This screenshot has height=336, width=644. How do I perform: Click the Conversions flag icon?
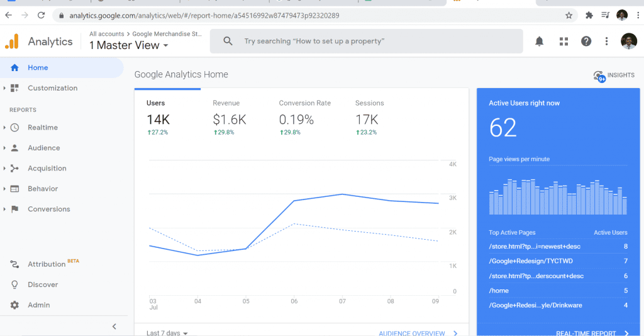click(x=14, y=209)
